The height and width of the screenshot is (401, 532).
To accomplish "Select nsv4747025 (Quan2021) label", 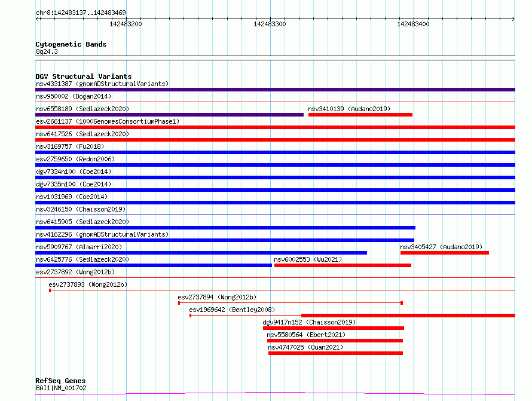I will (x=305, y=347).
